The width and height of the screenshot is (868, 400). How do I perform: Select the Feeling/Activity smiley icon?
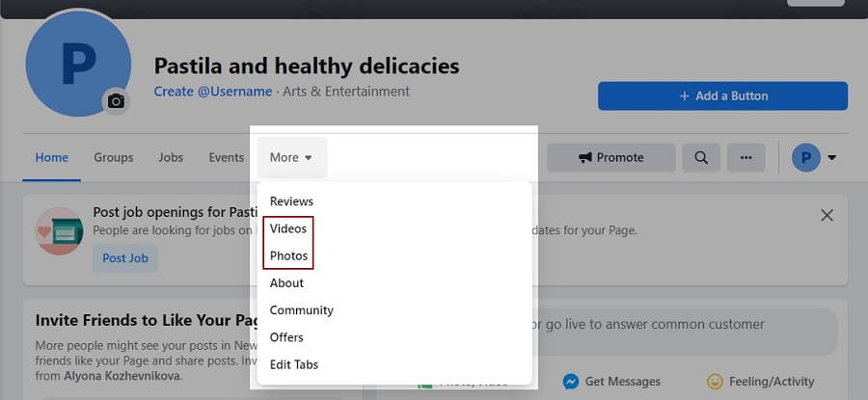pyautogui.click(x=716, y=381)
